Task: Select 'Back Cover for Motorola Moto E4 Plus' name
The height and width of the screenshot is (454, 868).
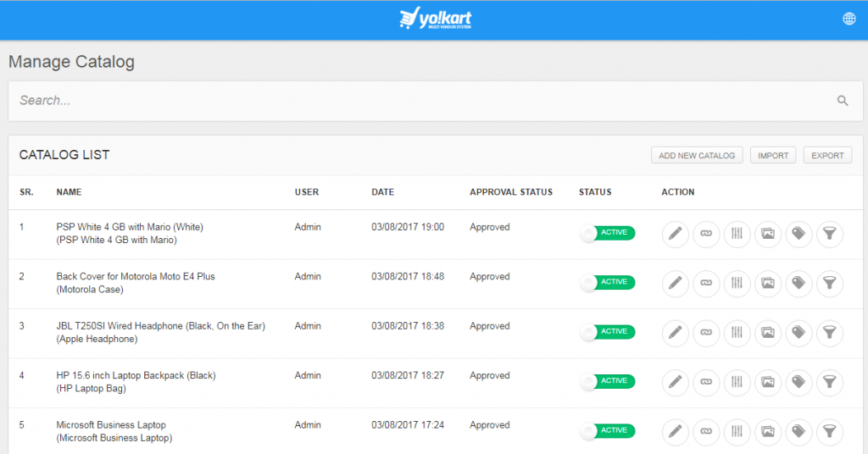Action: 136,276
